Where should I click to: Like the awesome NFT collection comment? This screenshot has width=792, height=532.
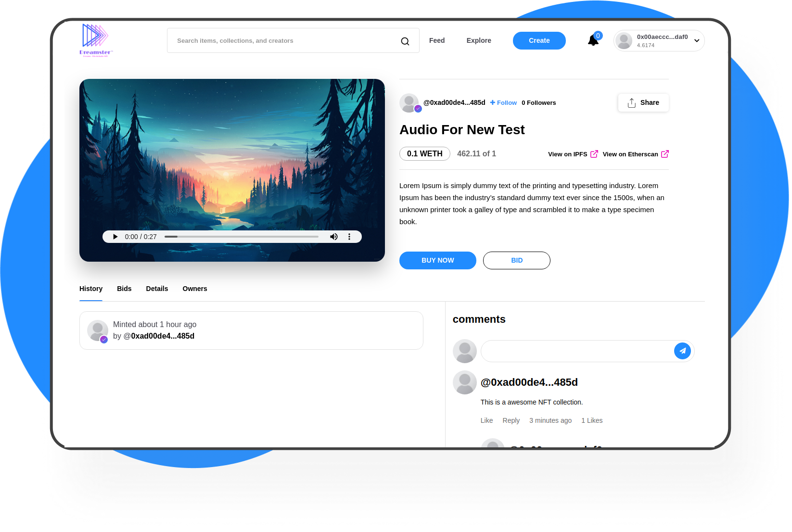pos(486,420)
